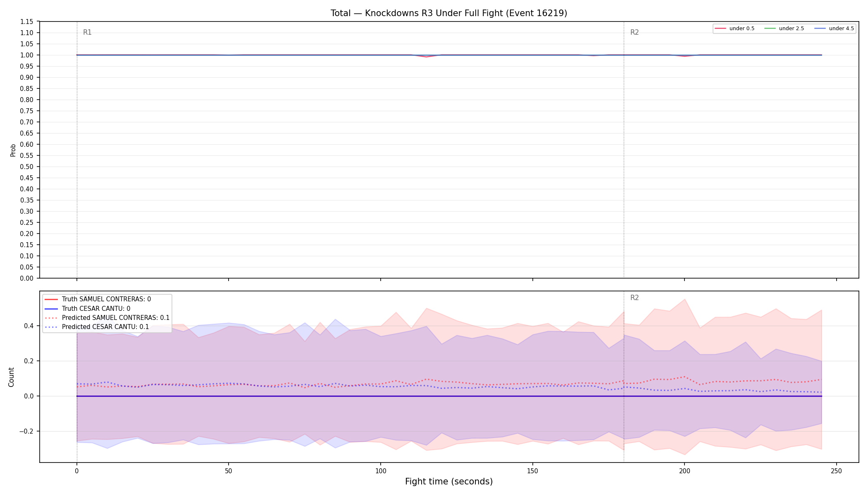
Task: Click the 250 tick on x-axis
Action: tap(837, 471)
